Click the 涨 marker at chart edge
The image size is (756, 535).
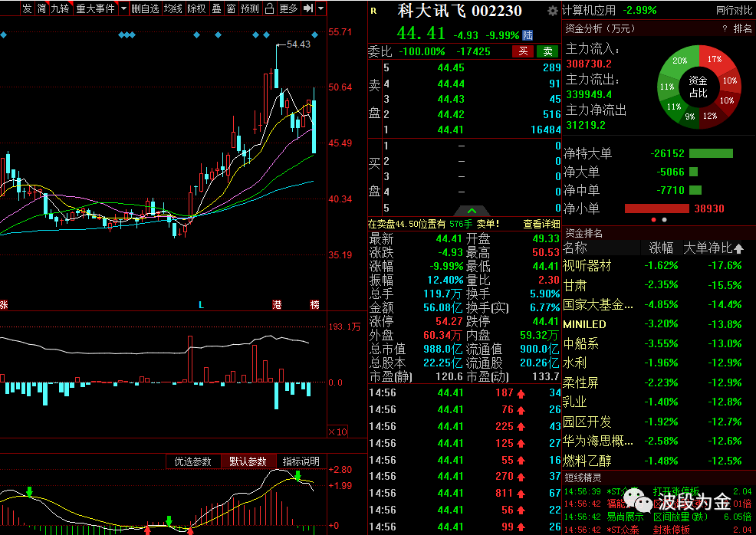4,304
